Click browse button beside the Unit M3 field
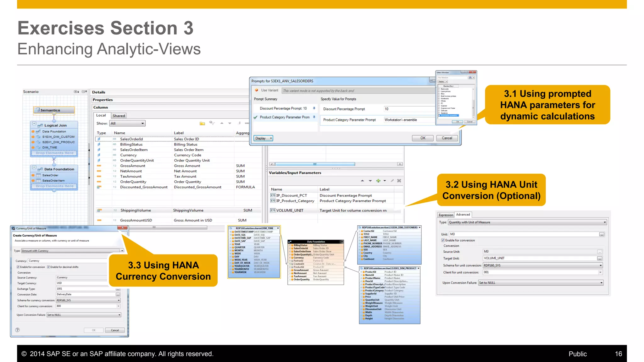Screen dimensions: 644x362 tap(601, 234)
